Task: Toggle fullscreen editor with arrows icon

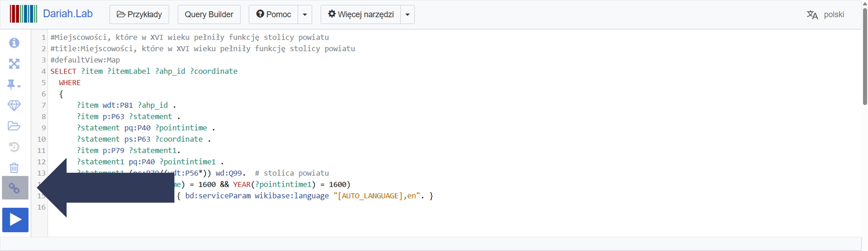Action: tap(14, 64)
